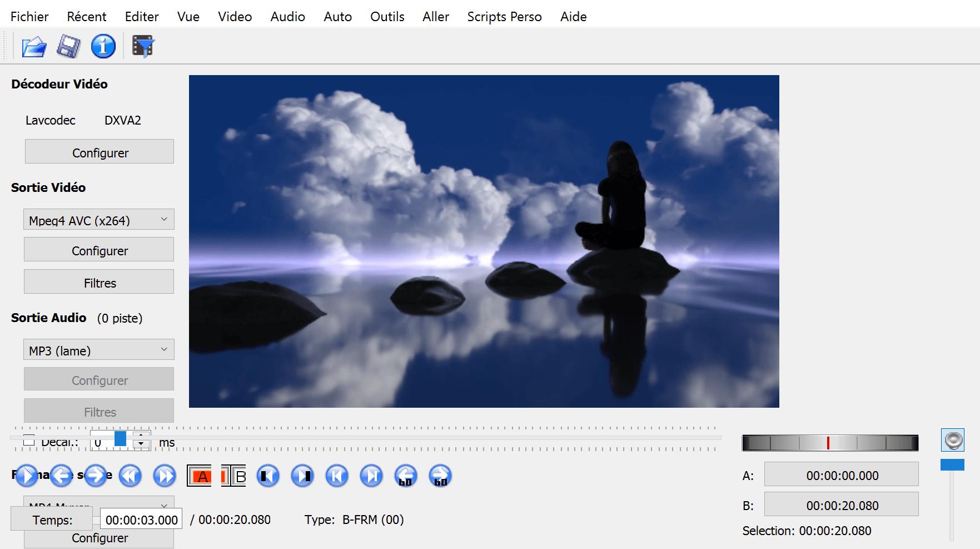Open the video filter manager toolbar icon
The image size is (980, 549).
[142, 47]
